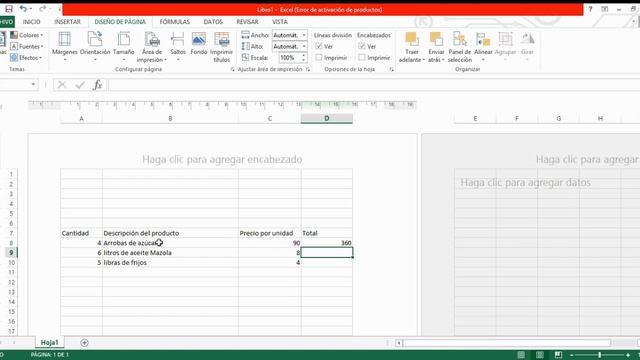Toggle Imprimir under Líneas división
This screenshot has height=360, width=640.
[x=319, y=58]
